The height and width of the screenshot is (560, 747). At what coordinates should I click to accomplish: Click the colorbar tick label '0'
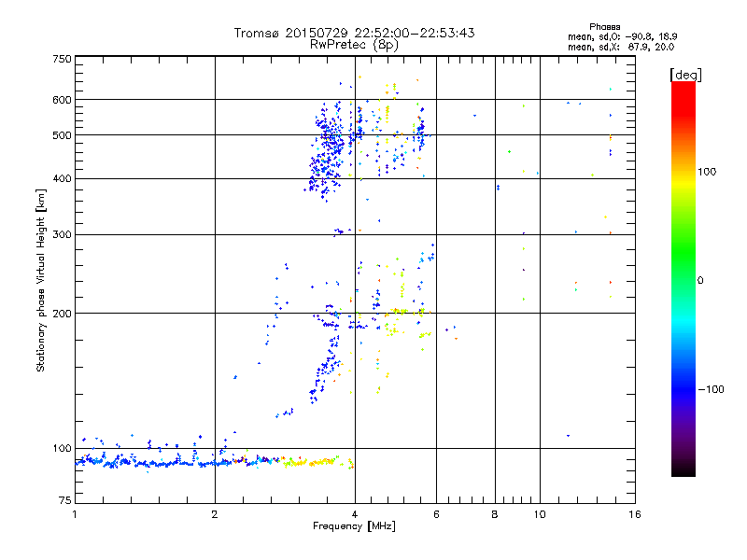[700, 281]
